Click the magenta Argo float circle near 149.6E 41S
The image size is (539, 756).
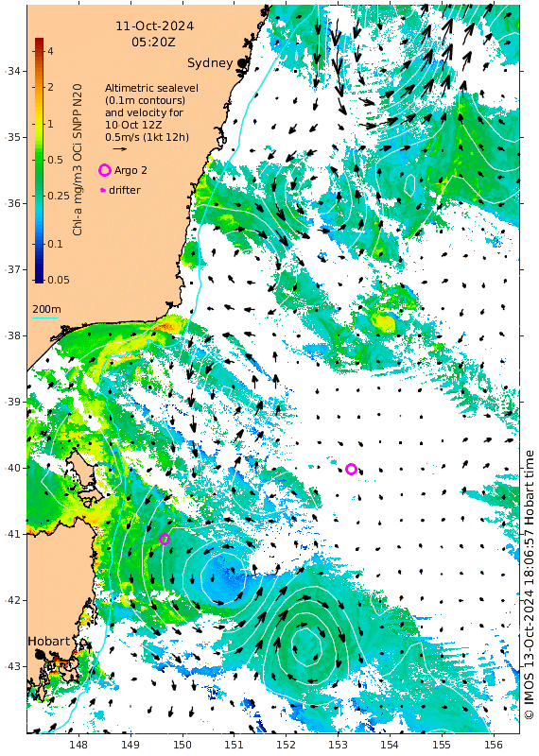coord(165,539)
